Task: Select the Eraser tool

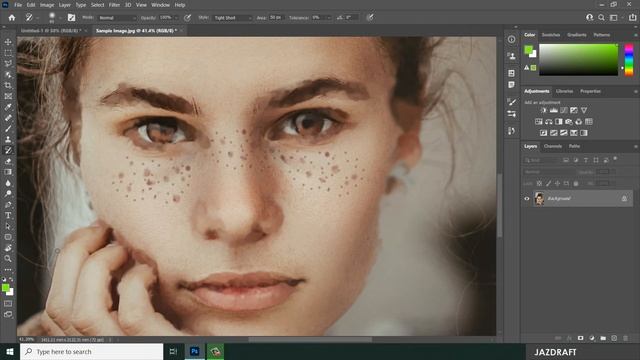Action: (8, 161)
